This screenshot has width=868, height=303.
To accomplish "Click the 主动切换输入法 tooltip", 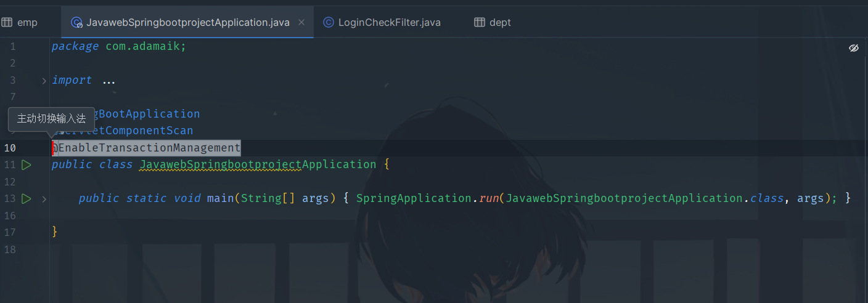I will click(x=51, y=119).
